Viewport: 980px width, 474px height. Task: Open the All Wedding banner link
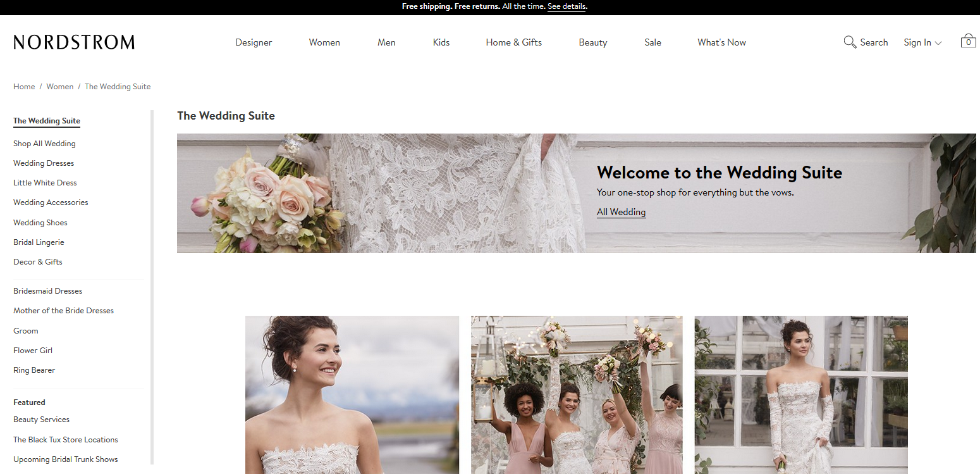click(x=621, y=212)
